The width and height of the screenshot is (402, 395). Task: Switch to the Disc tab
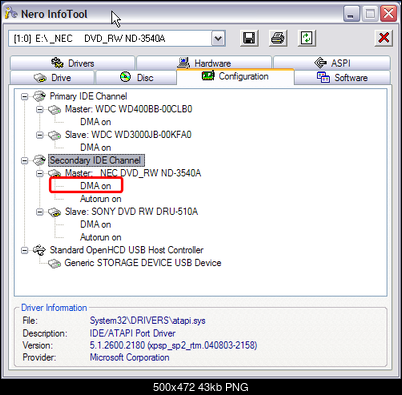[x=136, y=78]
